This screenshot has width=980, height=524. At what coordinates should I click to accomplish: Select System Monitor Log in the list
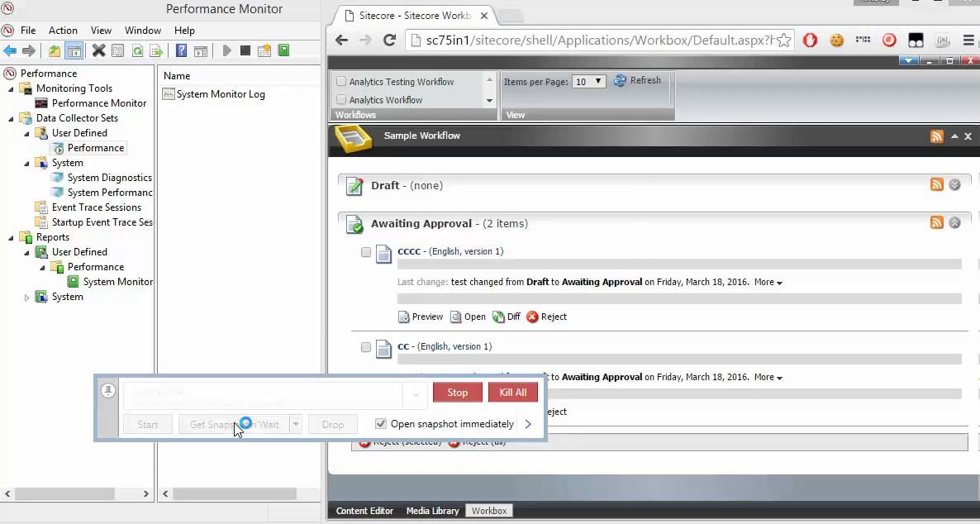(214, 94)
